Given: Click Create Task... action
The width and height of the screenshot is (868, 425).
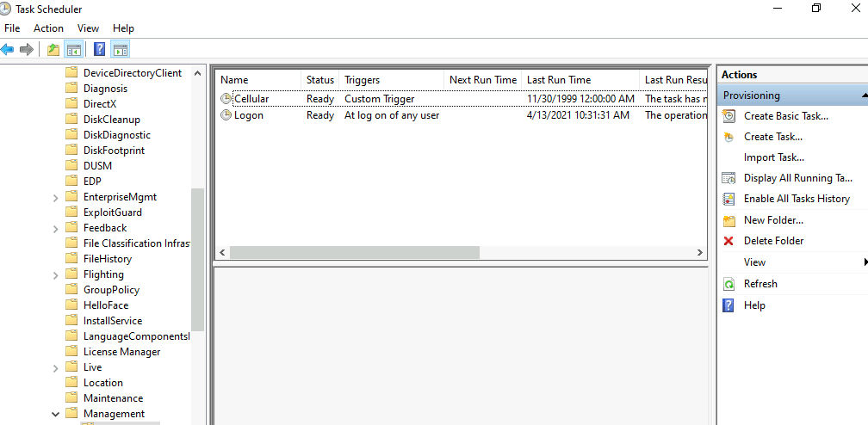Looking at the screenshot, I should (773, 137).
